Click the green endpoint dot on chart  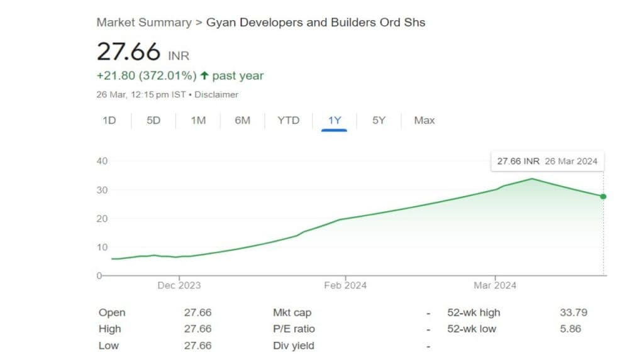(603, 197)
